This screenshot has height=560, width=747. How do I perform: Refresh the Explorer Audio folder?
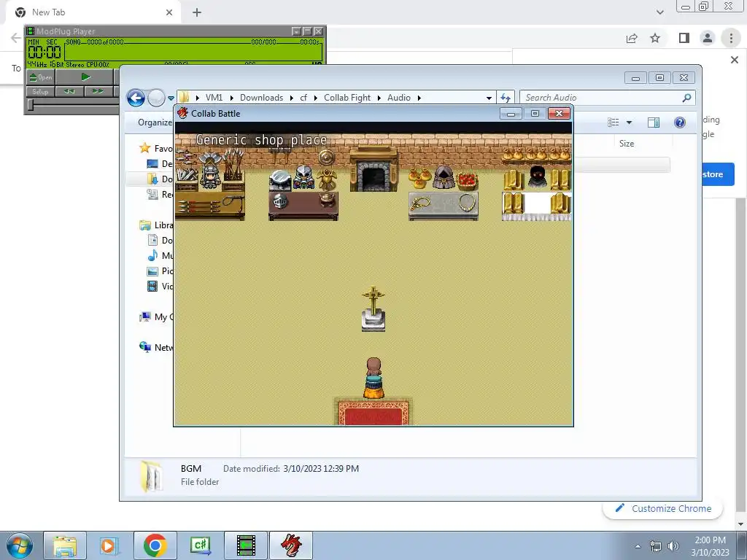tap(506, 98)
